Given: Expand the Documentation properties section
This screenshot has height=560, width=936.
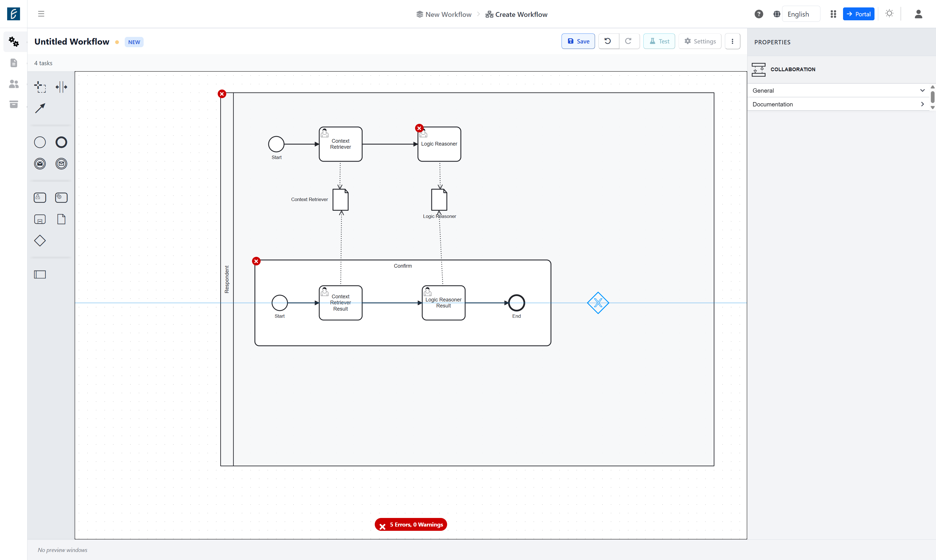Looking at the screenshot, I should click(x=838, y=104).
